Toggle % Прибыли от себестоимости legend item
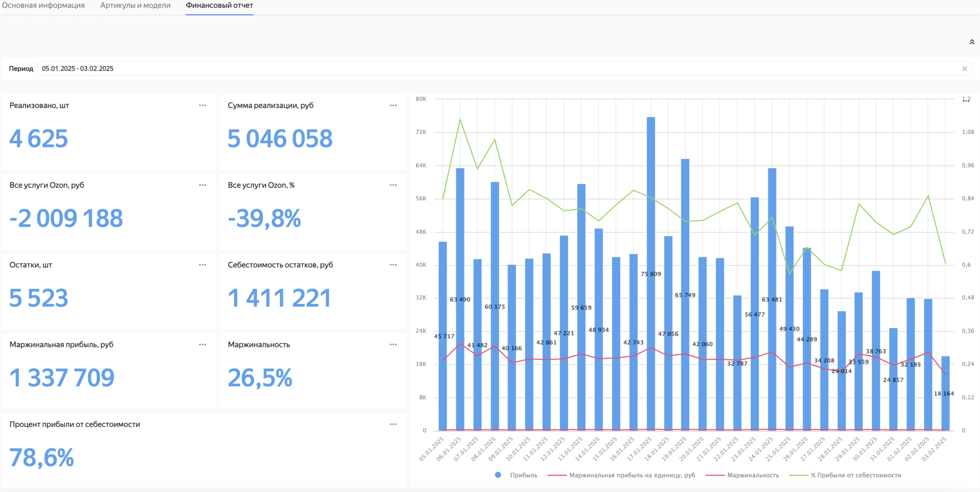 pyautogui.click(x=845, y=475)
